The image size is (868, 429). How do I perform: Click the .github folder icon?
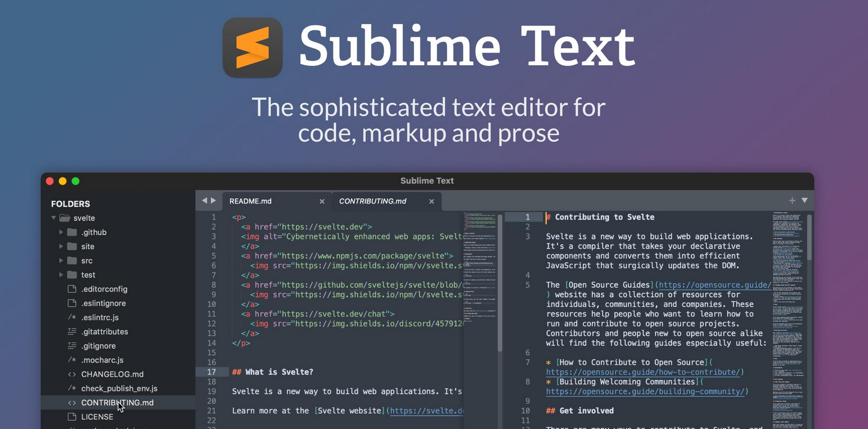(72, 232)
